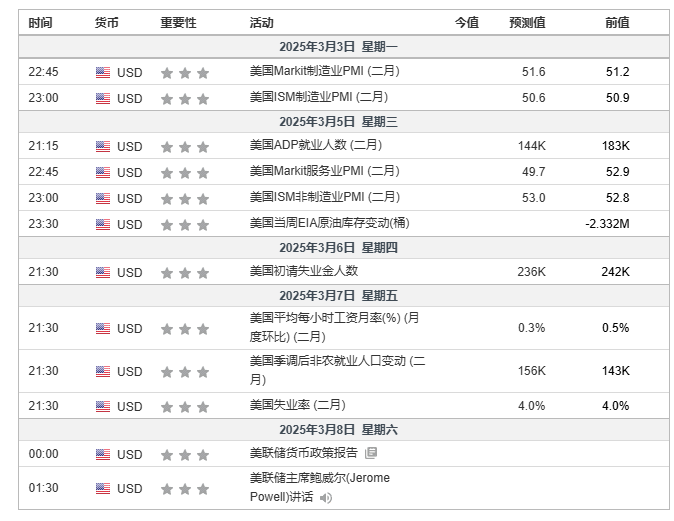
Task: Open the 美国失业率 (二月) event
Action: pyautogui.click(x=297, y=405)
